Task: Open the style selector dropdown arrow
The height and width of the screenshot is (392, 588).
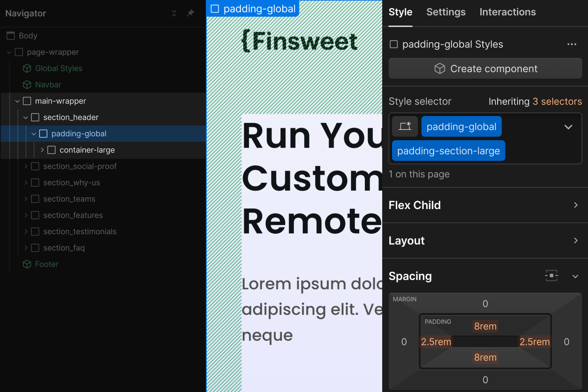Action: pos(568,127)
